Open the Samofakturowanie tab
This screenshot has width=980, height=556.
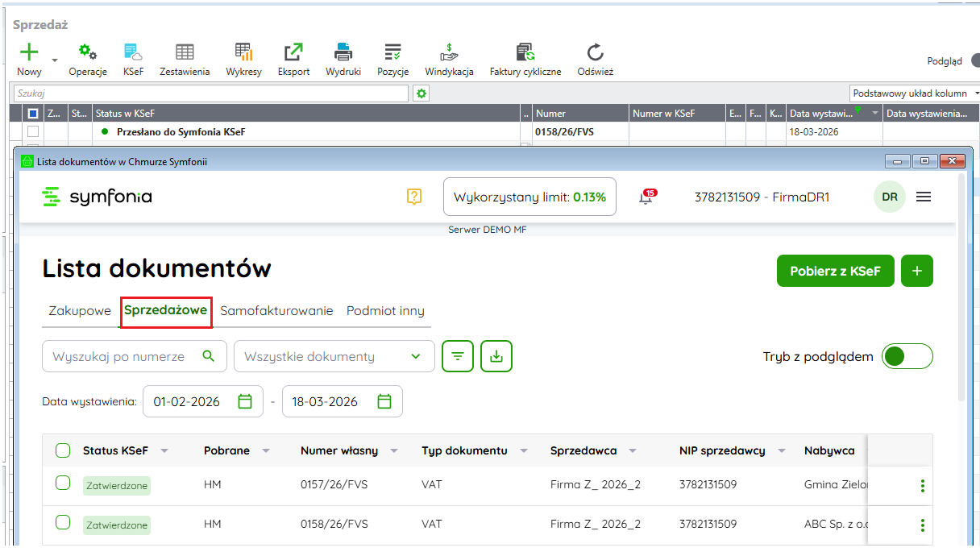click(x=276, y=311)
